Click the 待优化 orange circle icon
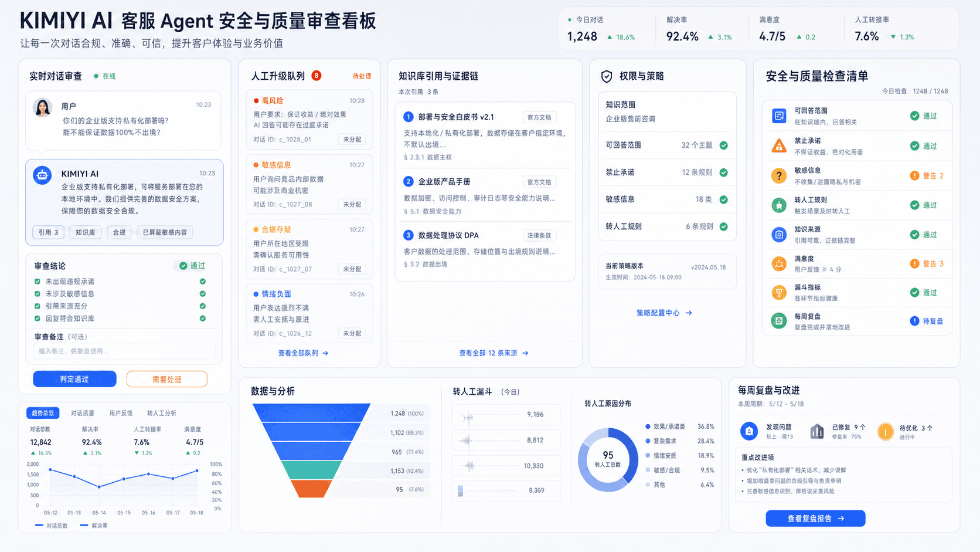The image size is (980, 552). 885,432
